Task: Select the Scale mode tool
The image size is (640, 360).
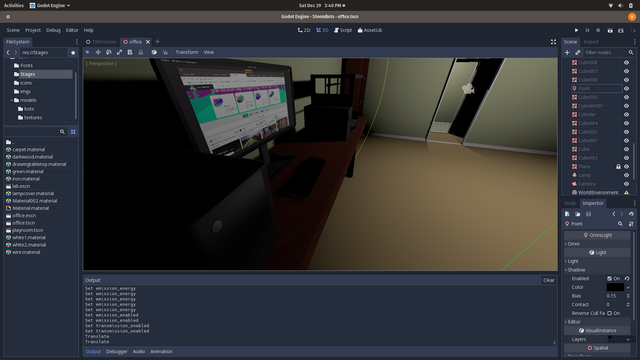Action: 119,52
